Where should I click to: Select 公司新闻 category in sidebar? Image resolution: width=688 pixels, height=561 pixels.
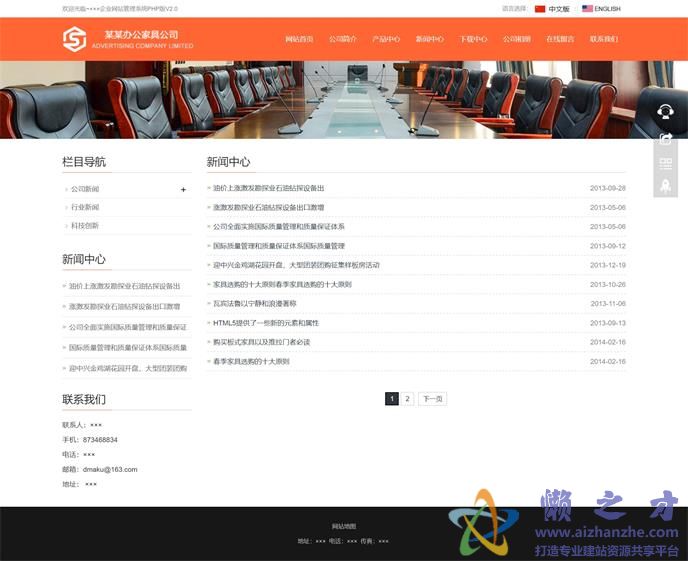coord(85,189)
